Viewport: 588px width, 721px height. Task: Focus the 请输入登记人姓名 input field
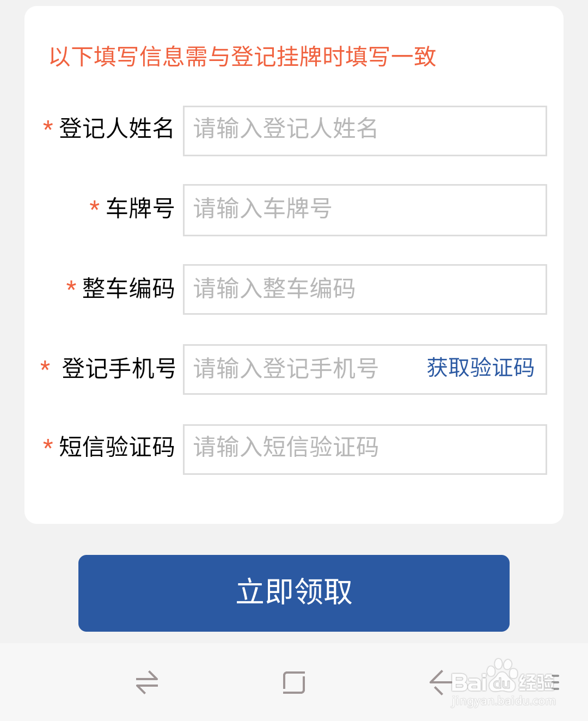click(365, 131)
